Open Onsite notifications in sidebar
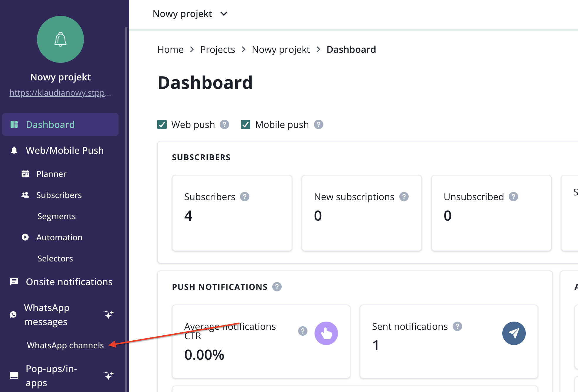The width and height of the screenshot is (578, 392). click(69, 282)
